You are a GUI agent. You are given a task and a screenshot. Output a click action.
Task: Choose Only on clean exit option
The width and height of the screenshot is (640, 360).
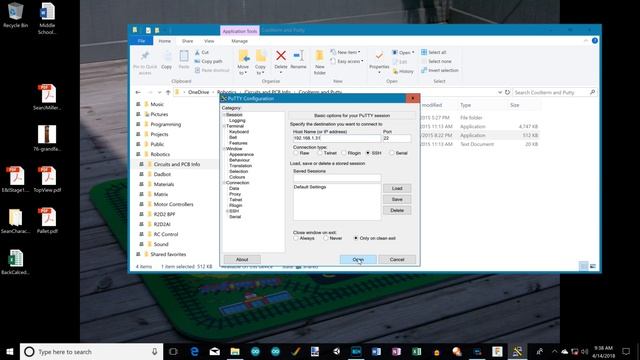pyautogui.click(x=356, y=238)
